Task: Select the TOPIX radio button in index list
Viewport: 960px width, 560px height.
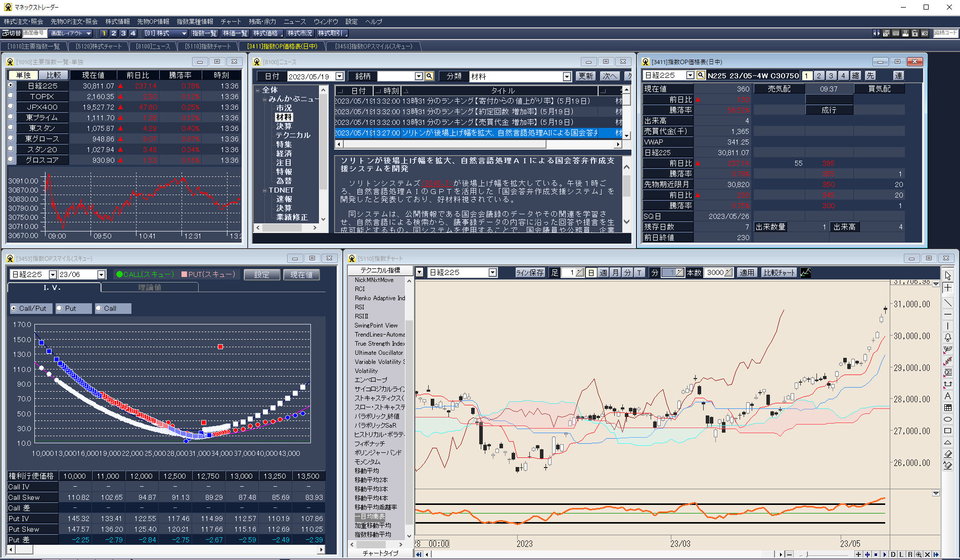Action: [x=11, y=96]
